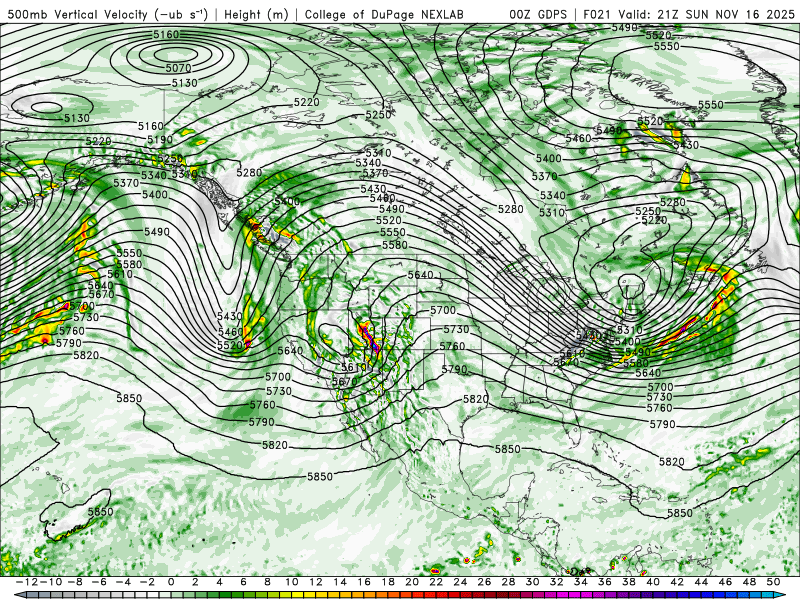Click the colorbar scale label 48
800x600 pixels.
pos(749,582)
